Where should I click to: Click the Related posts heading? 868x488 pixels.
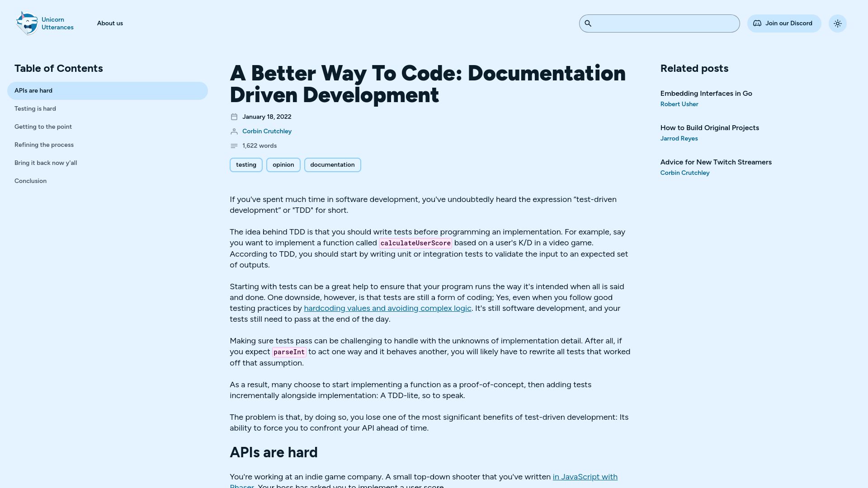tap(694, 69)
